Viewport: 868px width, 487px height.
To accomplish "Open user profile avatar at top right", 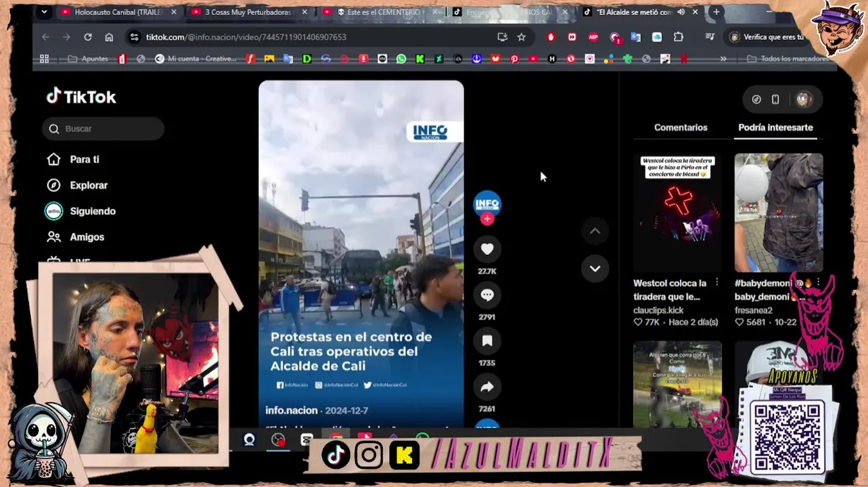I will click(x=804, y=99).
